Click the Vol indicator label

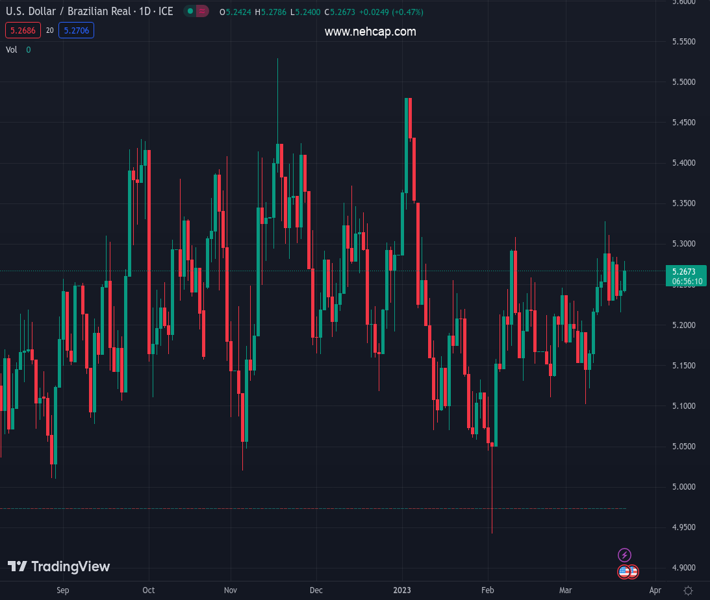pyautogui.click(x=12, y=49)
